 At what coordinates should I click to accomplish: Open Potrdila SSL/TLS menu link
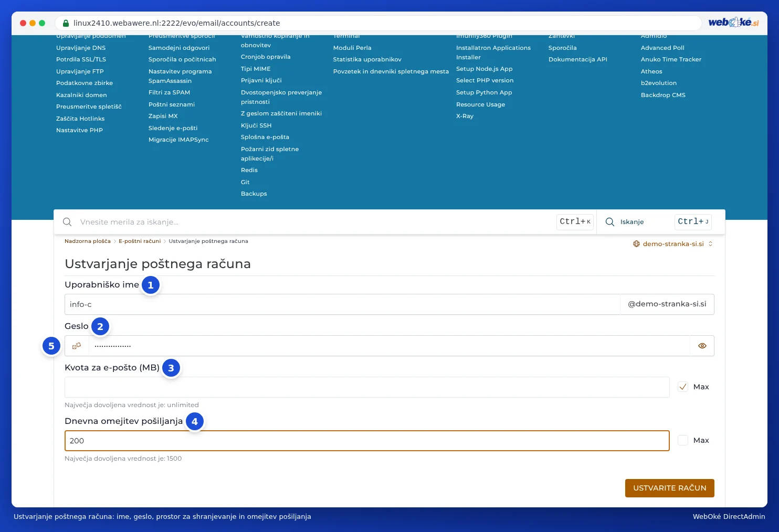coord(81,59)
